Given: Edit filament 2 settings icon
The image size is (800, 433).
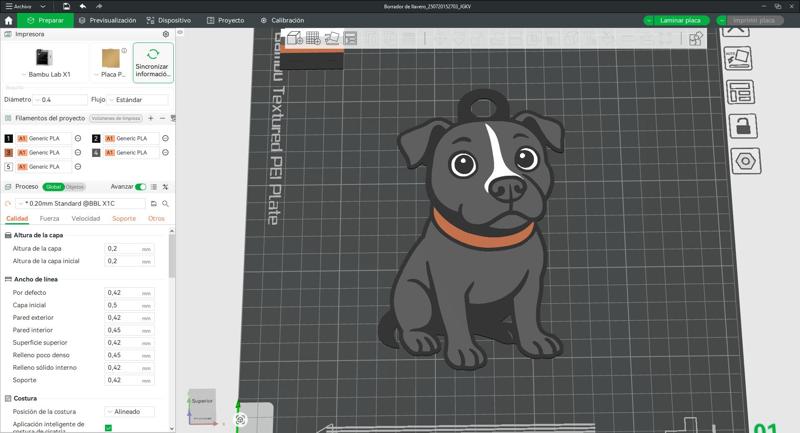Looking at the screenshot, I should click(x=165, y=138).
